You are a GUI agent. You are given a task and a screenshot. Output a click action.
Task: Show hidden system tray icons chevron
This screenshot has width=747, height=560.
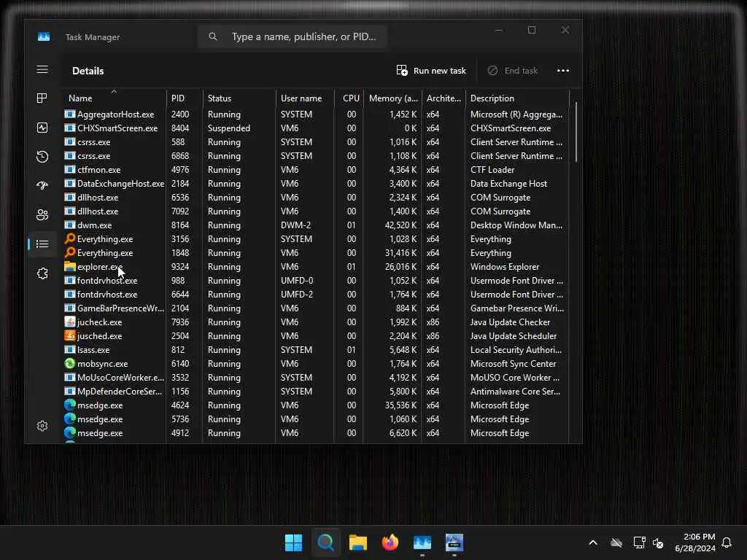click(593, 542)
